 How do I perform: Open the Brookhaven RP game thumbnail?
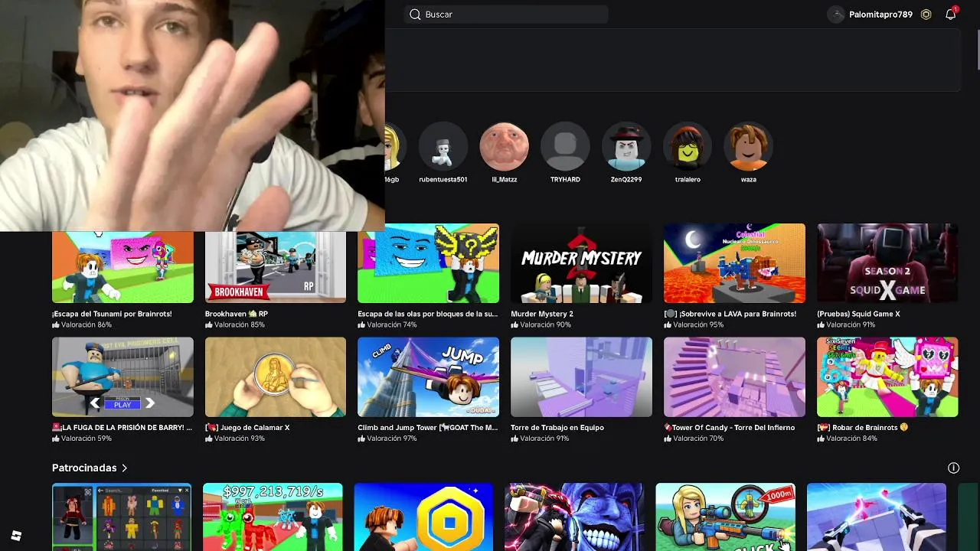[276, 266]
